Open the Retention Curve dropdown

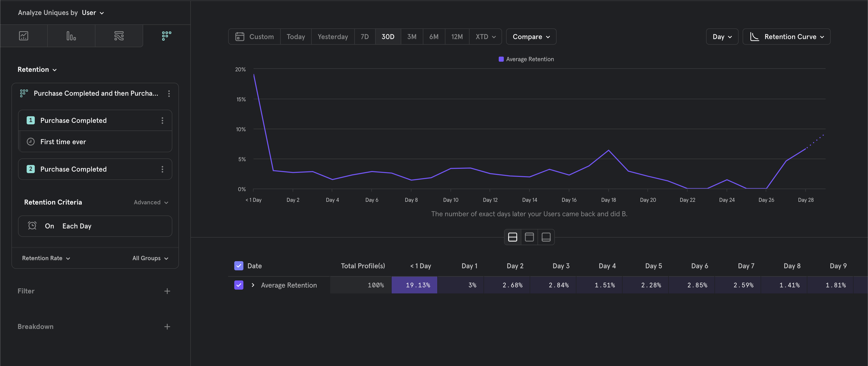coord(787,37)
